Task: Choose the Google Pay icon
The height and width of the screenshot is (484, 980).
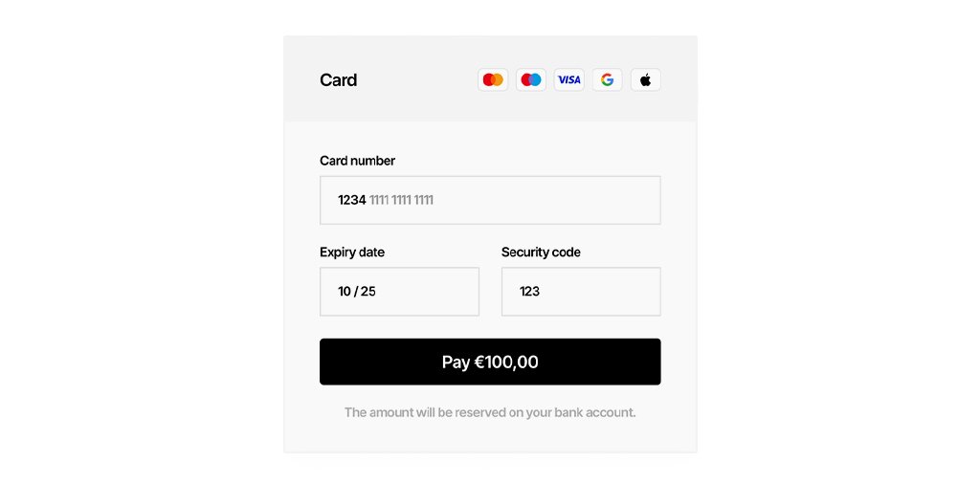Action: click(607, 80)
